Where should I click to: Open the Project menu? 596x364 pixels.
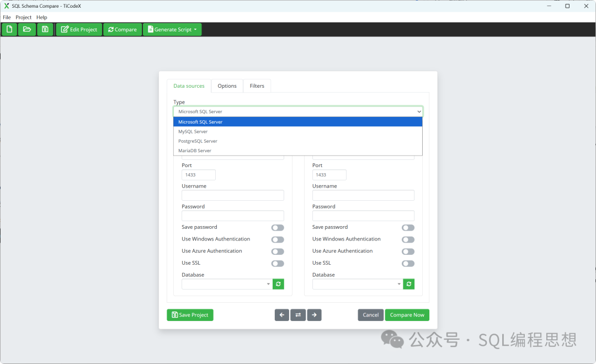(24, 17)
